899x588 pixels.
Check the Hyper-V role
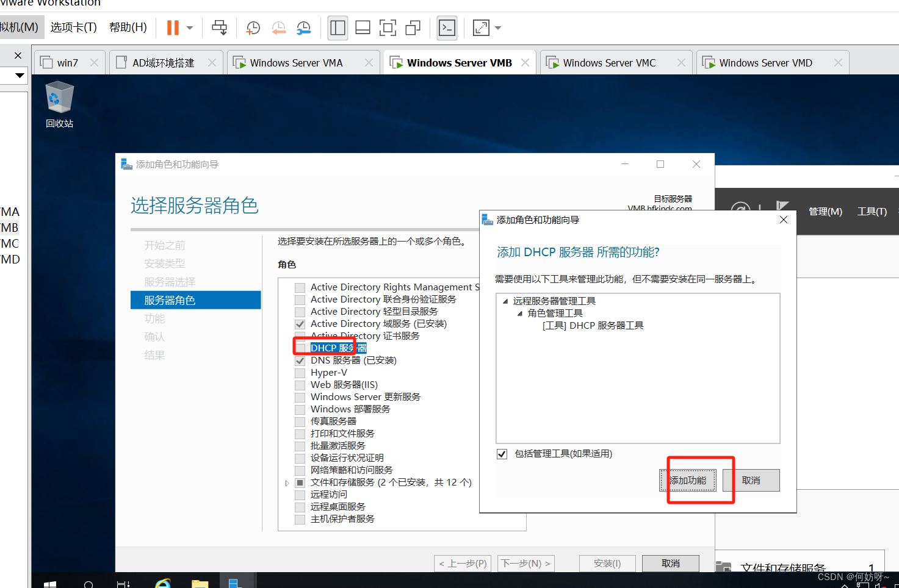300,373
